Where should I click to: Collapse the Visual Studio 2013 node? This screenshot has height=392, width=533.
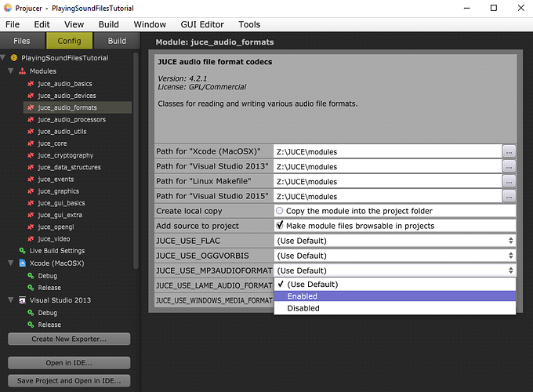tap(11, 299)
